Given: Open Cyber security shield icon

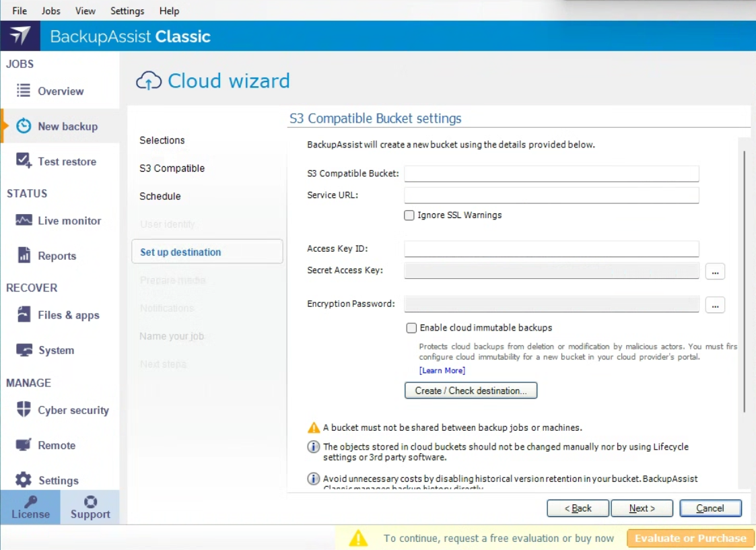Looking at the screenshot, I should (x=24, y=410).
